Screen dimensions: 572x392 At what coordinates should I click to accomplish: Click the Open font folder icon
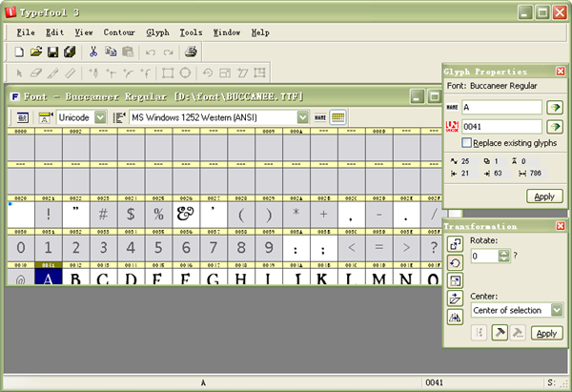(36, 52)
